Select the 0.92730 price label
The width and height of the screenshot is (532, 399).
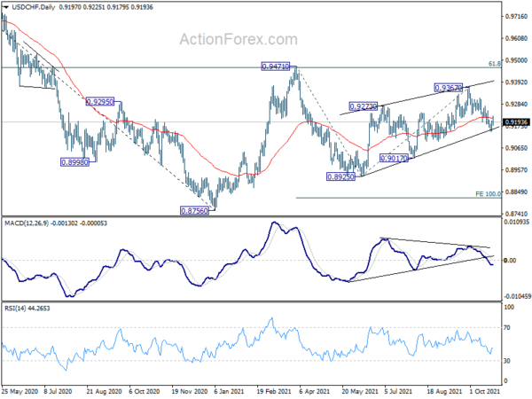[x=363, y=106]
